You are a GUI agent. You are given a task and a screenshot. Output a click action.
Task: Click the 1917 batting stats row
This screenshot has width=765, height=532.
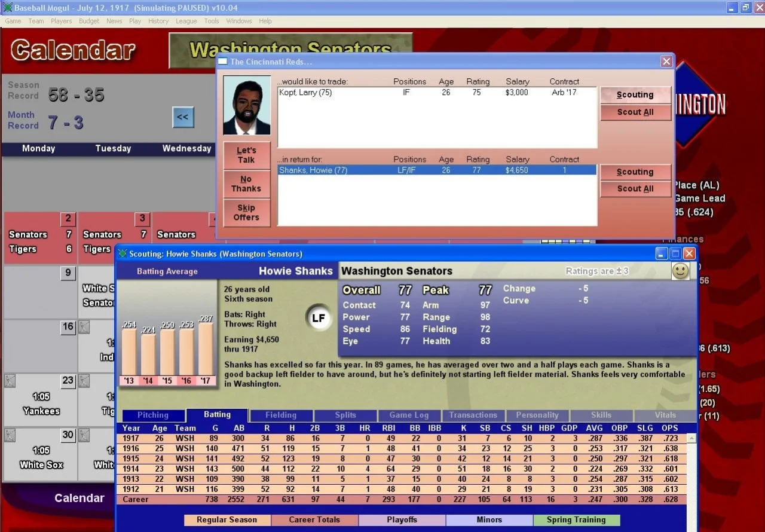click(401, 438)
